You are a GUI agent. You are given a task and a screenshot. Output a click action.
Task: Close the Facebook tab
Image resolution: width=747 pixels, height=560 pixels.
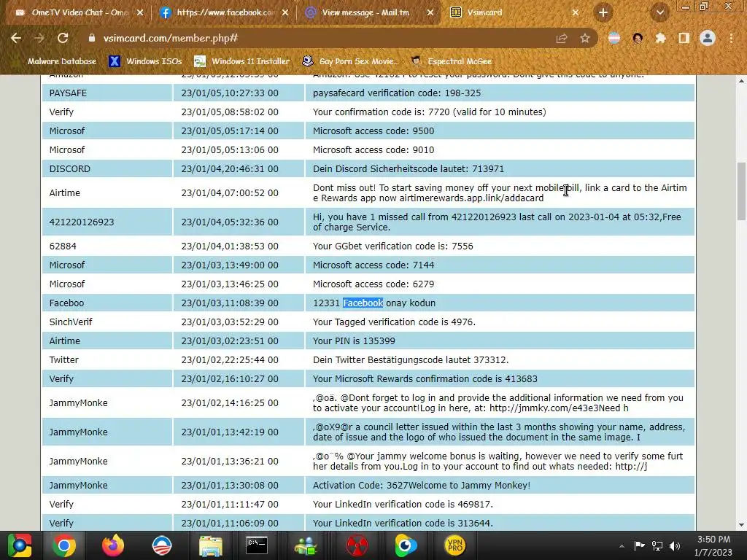pos(285,13)
